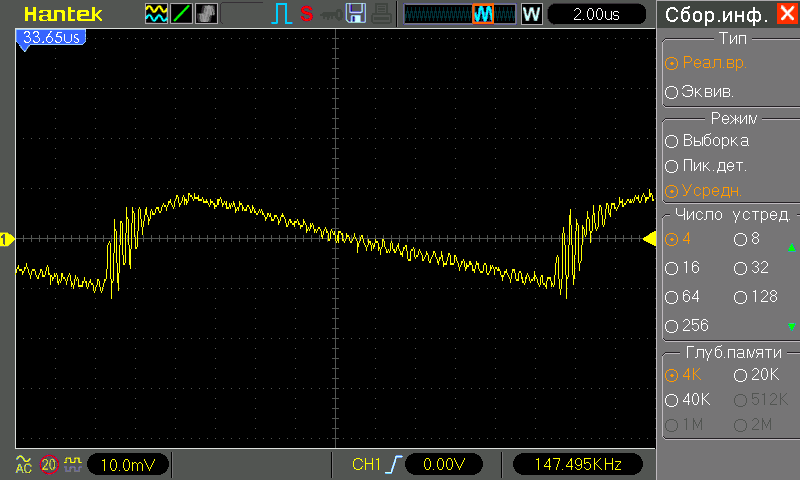Image resolution: width=800 pixels, height=480 pixels.
Task: Click the 10.0mV vertical scale readout
Action: pyautogui.click(x=128, y=464)
